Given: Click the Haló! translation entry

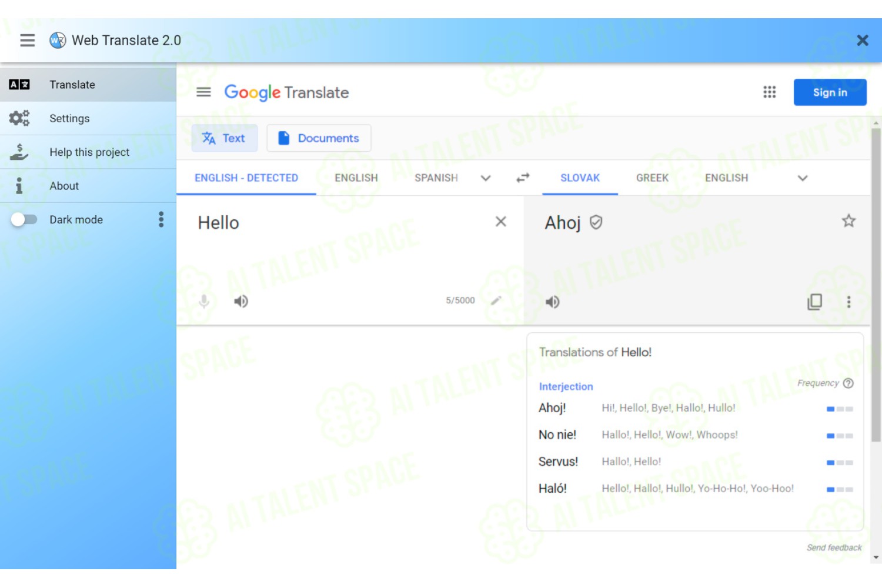Looking at the screenshot, I should click(552, 489).
